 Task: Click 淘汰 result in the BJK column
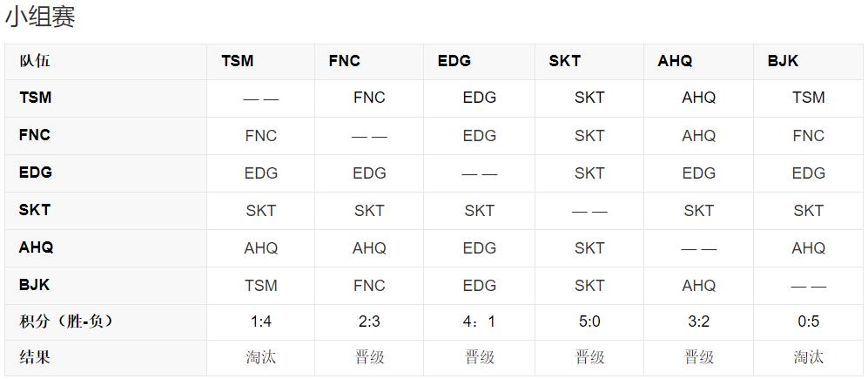[809, 357]
